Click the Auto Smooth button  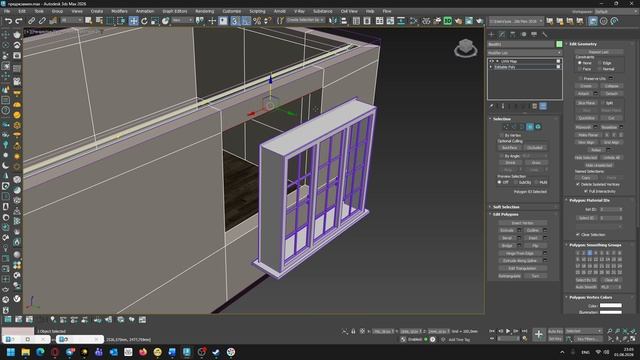(x=586, y=287)
